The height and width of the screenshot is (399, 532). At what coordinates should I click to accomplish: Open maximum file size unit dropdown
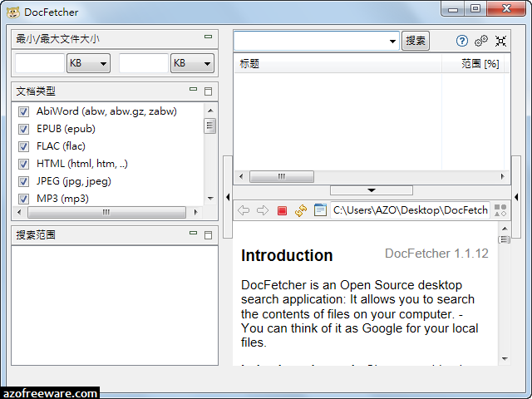point(192,63)
